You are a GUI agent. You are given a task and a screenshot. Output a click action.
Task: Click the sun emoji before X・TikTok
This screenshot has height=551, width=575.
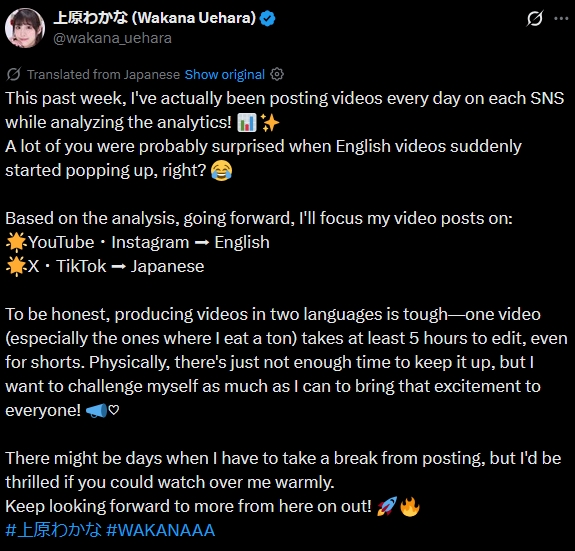pyautogui.click(x=16, y=267)
